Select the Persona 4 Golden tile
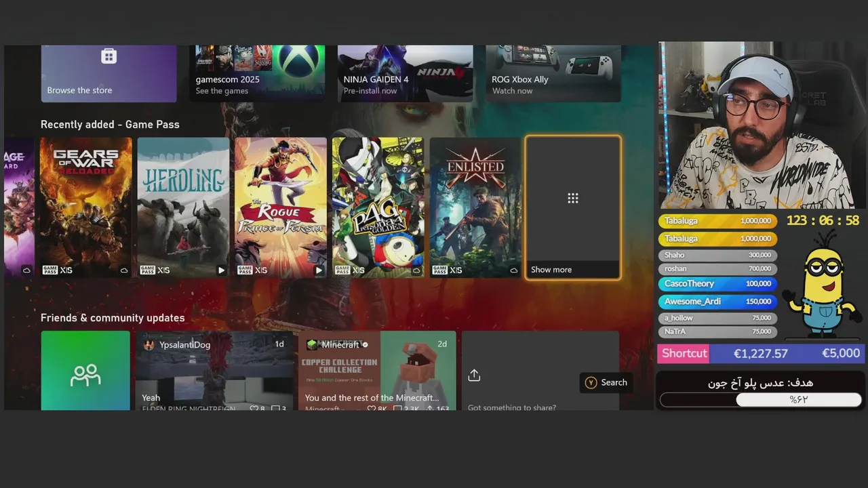Image resolution: width=868 pixels, height=488 pixels. coord(378,207)
